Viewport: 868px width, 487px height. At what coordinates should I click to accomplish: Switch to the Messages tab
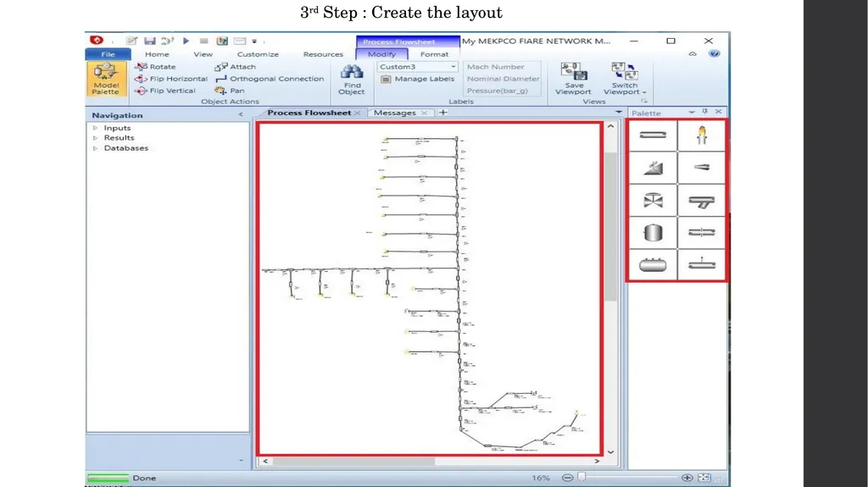394,113
